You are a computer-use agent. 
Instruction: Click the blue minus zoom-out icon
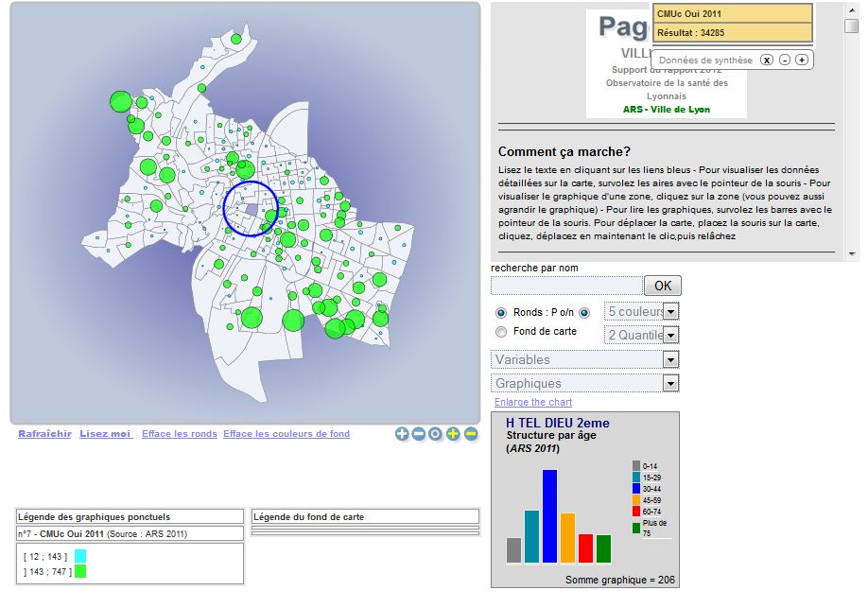419,434
